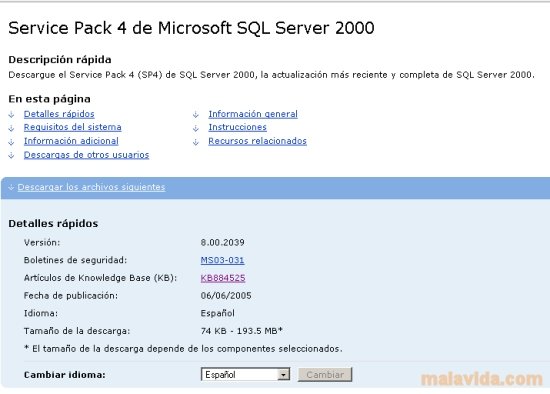Open the Instrucciones link
Screen dimensions: 550x394
tap(237, 127)
